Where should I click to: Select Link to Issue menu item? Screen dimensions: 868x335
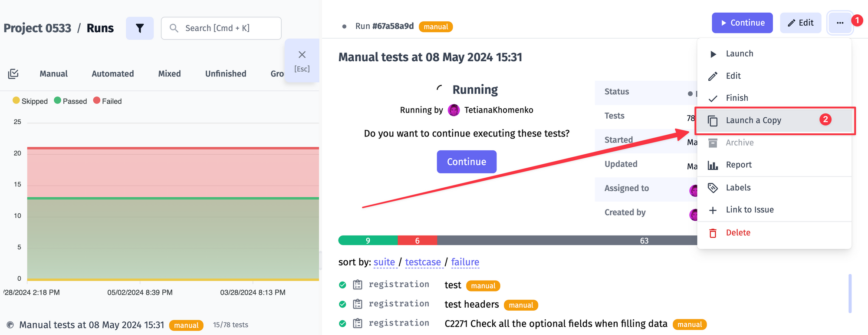[x=774, y=210]
